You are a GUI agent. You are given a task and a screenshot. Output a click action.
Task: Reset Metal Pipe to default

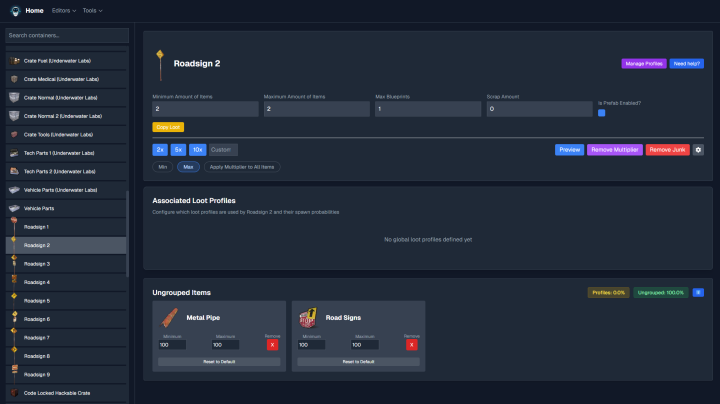219,362
